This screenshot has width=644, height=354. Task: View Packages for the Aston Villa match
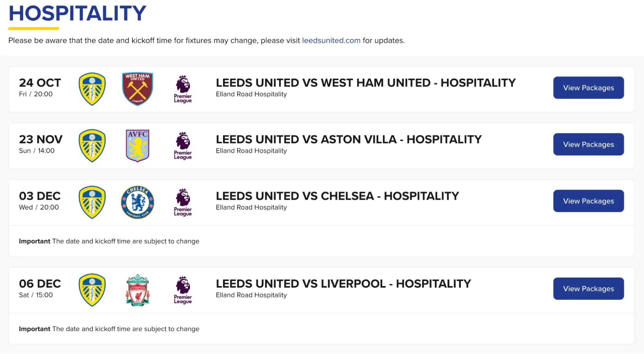pos(588,144)
